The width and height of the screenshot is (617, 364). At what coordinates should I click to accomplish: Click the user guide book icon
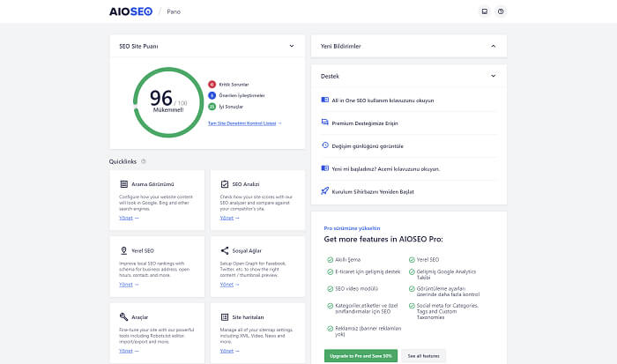(324, 100)
